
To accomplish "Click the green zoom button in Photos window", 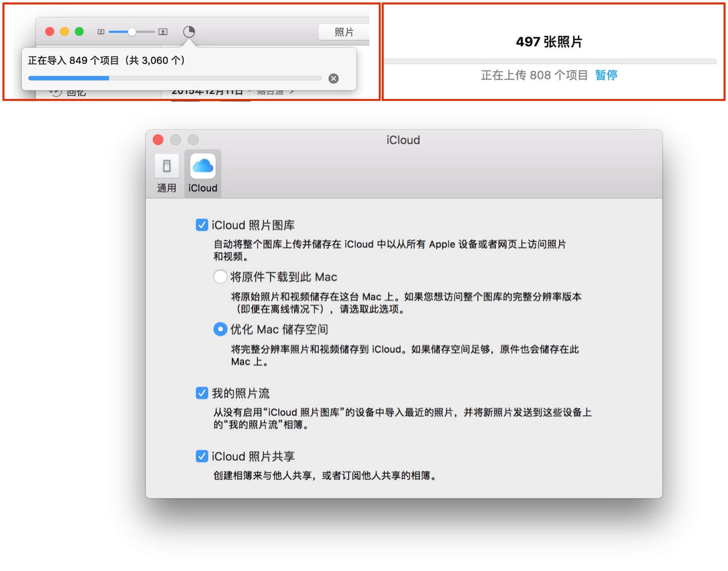I will tap(79, 32).
